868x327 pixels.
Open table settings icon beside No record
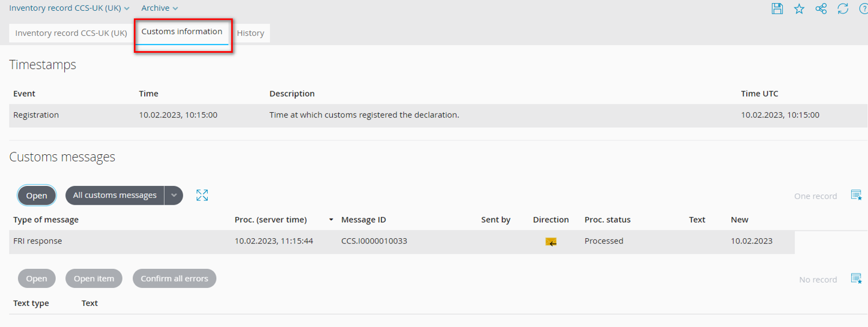856,278
